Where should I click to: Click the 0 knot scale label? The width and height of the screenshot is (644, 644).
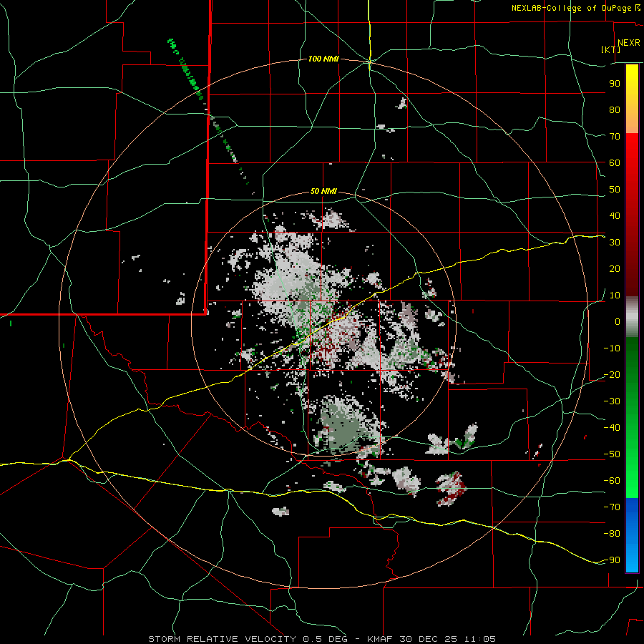tap(618, 321)
